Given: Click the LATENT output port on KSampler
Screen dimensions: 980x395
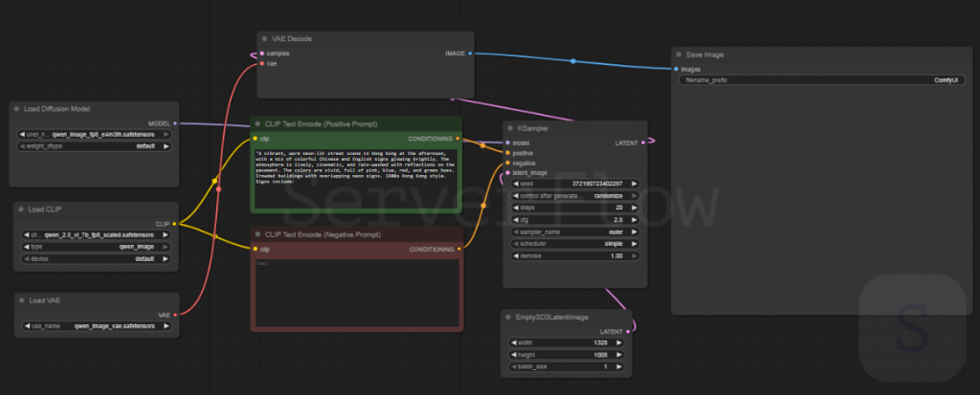Looking at the screenshot, I should click(643, 143).
